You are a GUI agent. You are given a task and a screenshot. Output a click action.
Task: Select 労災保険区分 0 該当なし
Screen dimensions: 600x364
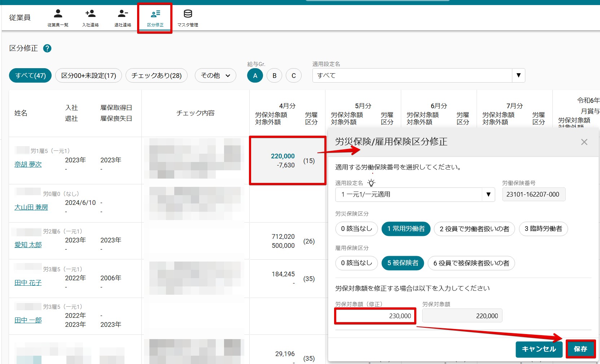[356, 229]
